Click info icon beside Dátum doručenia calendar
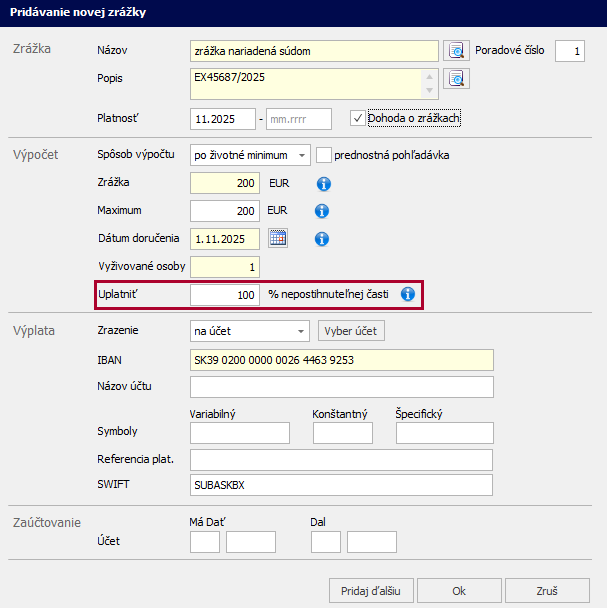The width and height of the screenshot is (607, 608). point(322,239)
